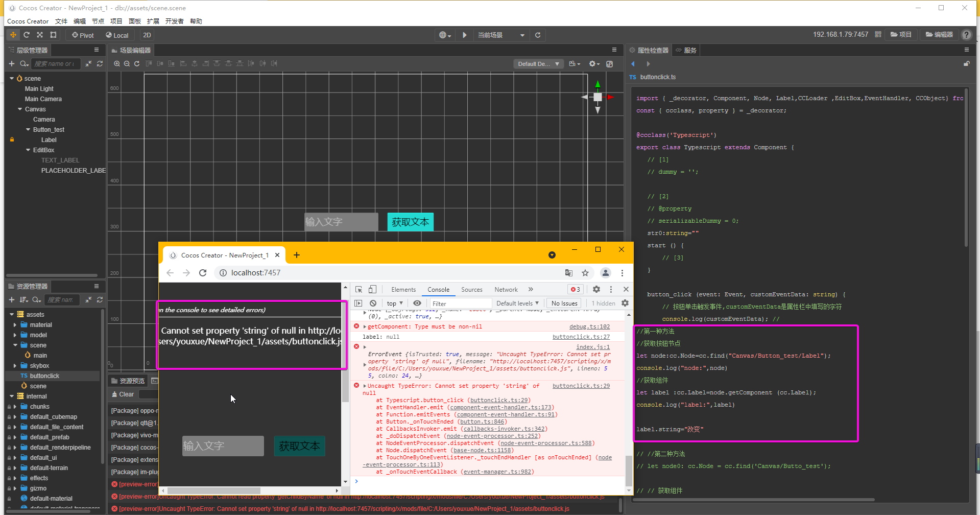Toggle the 2D view mode
Screen dimensions: 980x515
coord(147,35)
